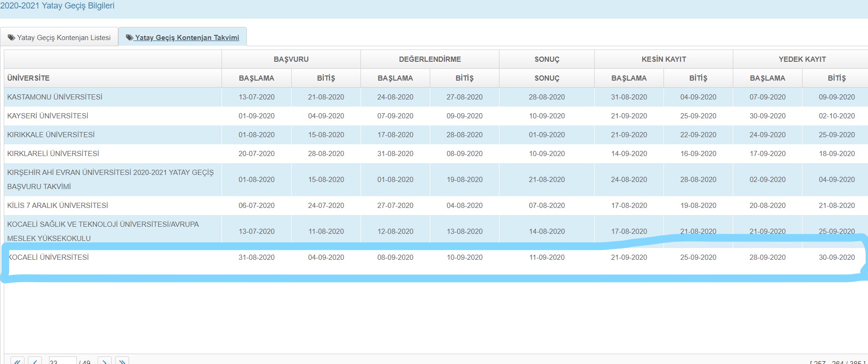Viewport: 868px width, 364px height.
Task: Click Kayseri's reserve start date 30-09-2020
Action: [x=768, y=116]
